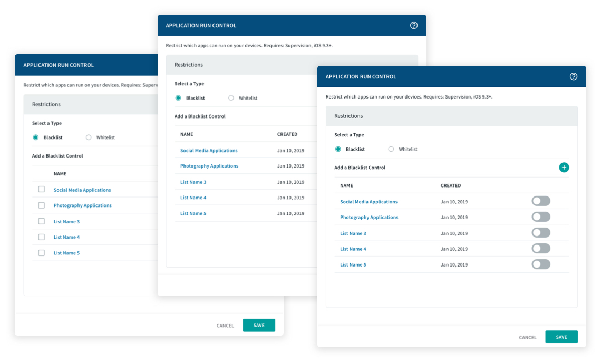Click Cancel in the dialog with toggle switches
The width and height of the screenshot is (601, 364).
528,337
